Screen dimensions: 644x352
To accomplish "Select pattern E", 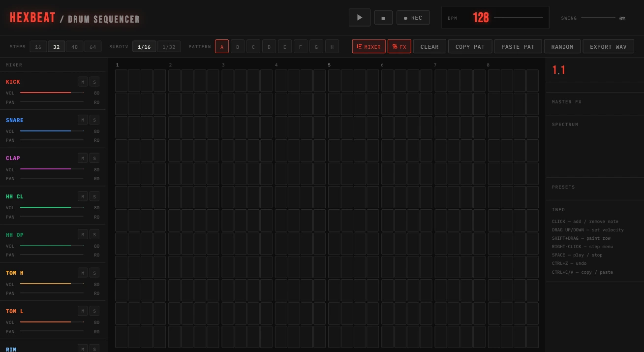I will [x=285, y=47].
